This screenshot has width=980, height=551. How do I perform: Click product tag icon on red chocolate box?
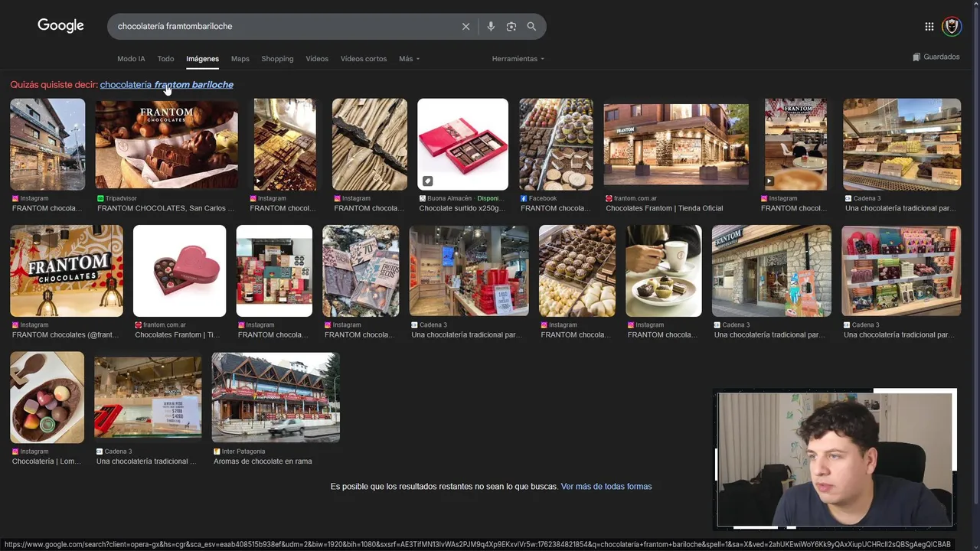point(428,181)
